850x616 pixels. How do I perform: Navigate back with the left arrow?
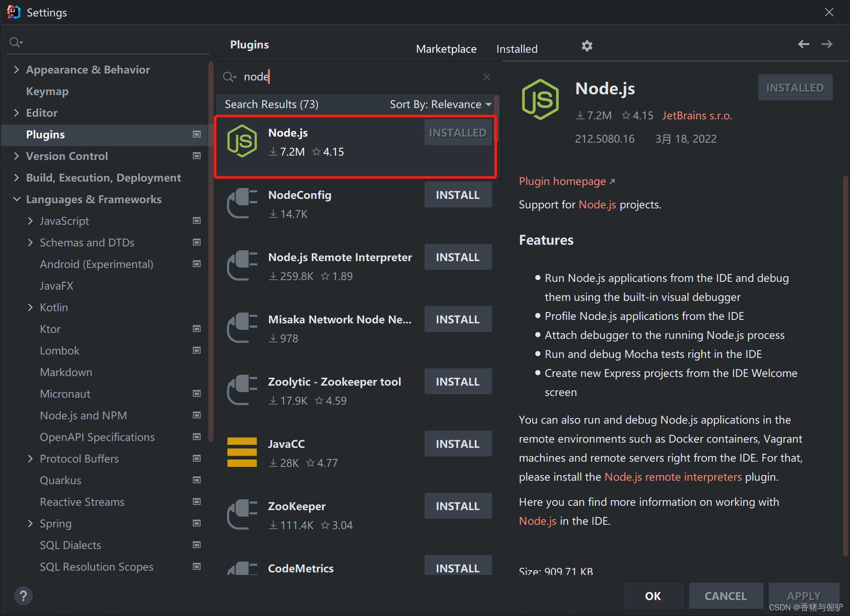coord(804,44)
